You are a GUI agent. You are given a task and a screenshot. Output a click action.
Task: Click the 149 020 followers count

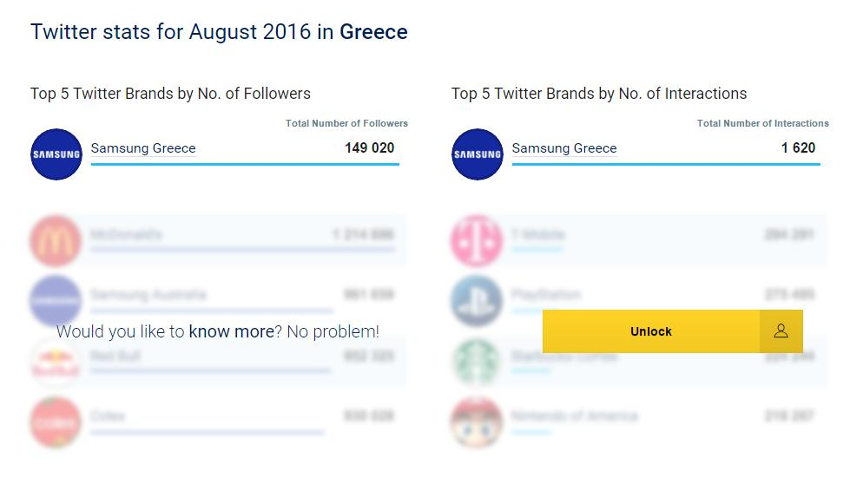click(x=370, y=147)
